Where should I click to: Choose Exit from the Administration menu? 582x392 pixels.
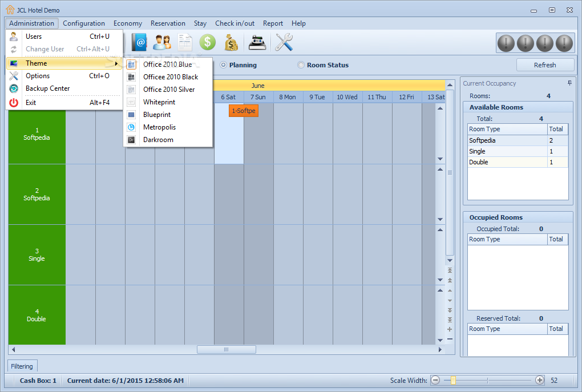point(64,103)
